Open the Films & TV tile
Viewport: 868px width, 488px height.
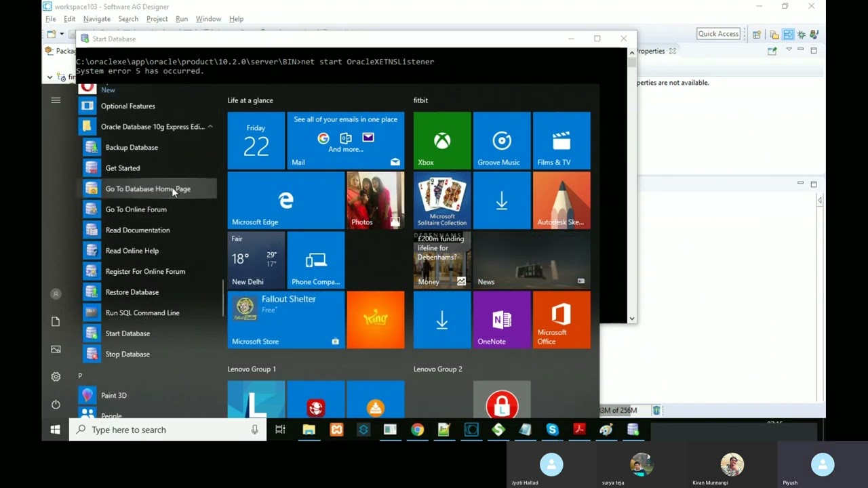tap(561, 140)
